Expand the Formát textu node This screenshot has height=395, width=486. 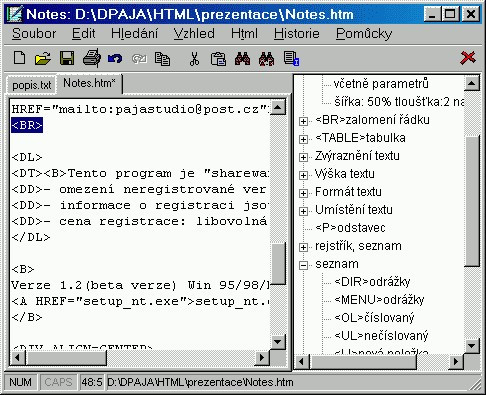[303, 193]
